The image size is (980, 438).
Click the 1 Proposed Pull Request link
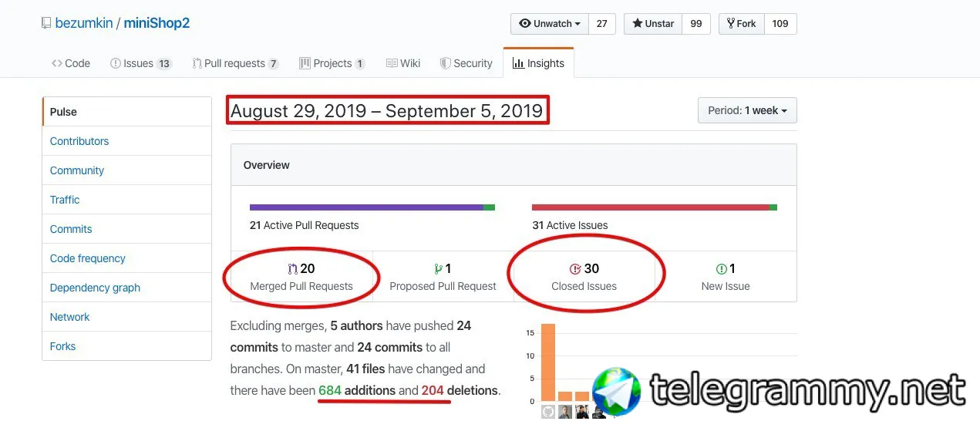(x=443, y=277)
